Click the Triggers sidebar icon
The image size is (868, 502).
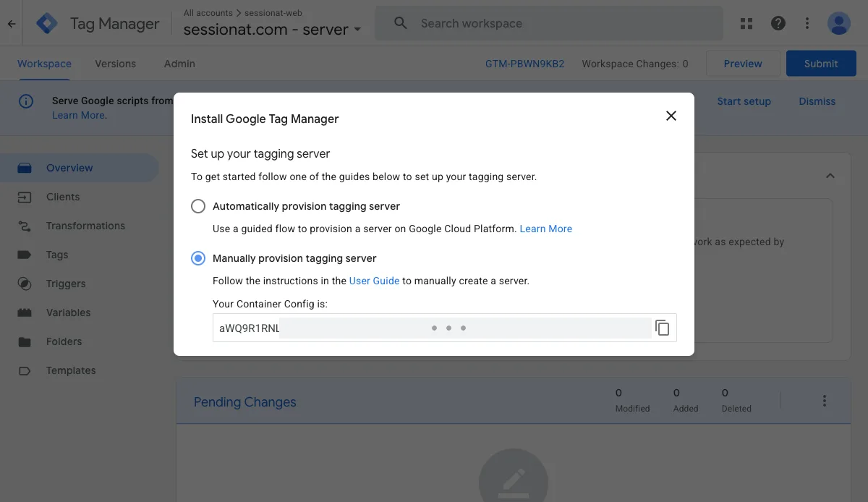(x=25, y=284)
